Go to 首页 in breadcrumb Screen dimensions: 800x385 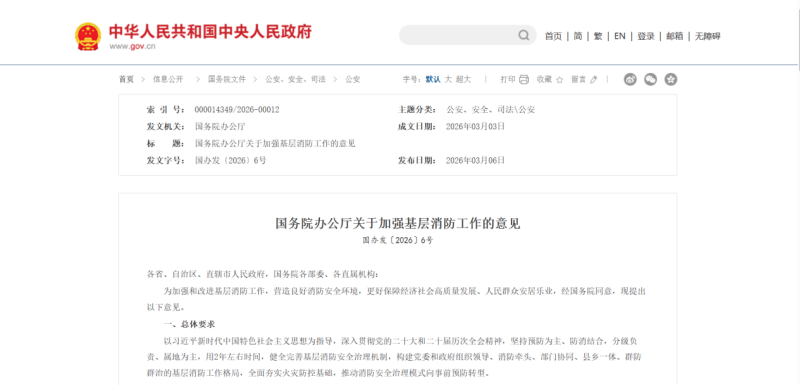(127, 80)
